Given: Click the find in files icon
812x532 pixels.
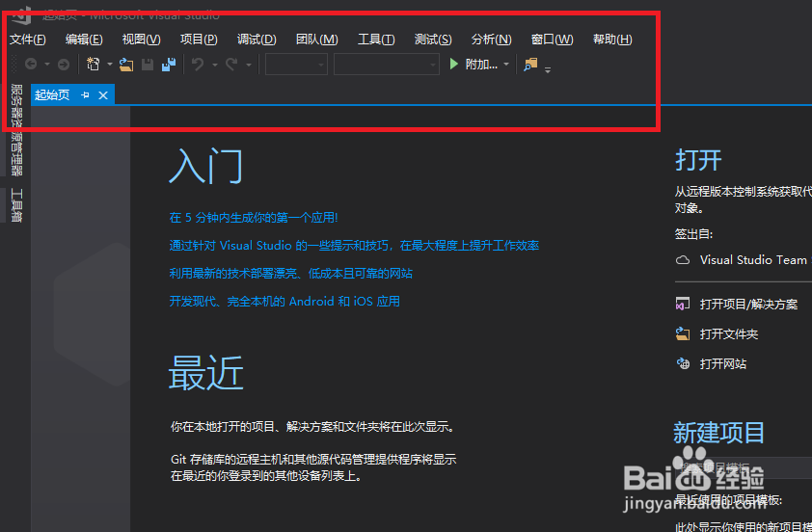Looking at the screenshot, I should pos(530,65).
